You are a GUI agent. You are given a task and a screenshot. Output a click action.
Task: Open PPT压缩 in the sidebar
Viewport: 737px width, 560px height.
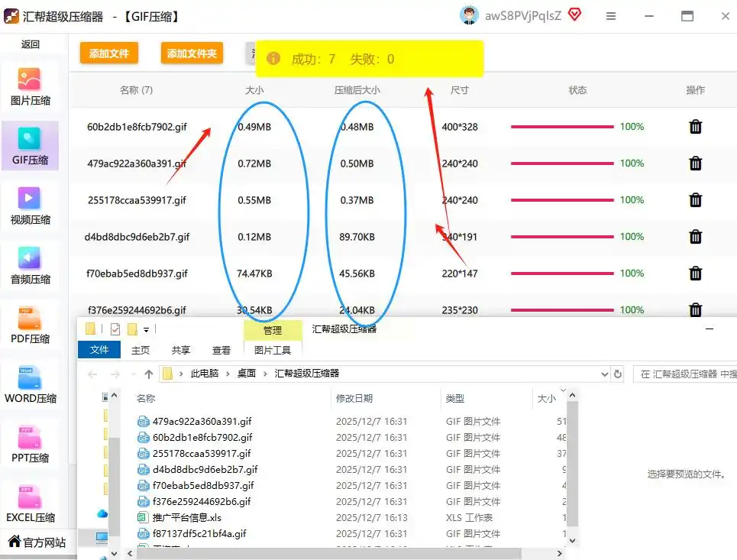coord(30,445)
